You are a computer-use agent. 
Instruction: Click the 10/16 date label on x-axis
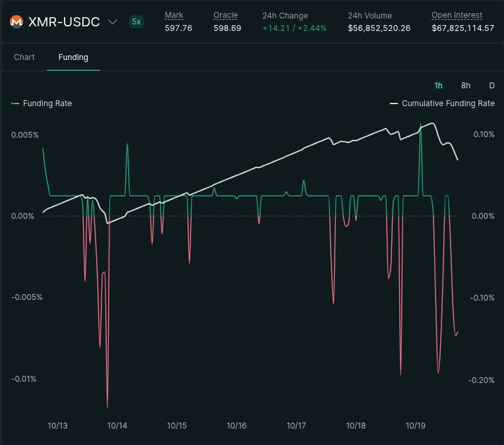point(237,426)
